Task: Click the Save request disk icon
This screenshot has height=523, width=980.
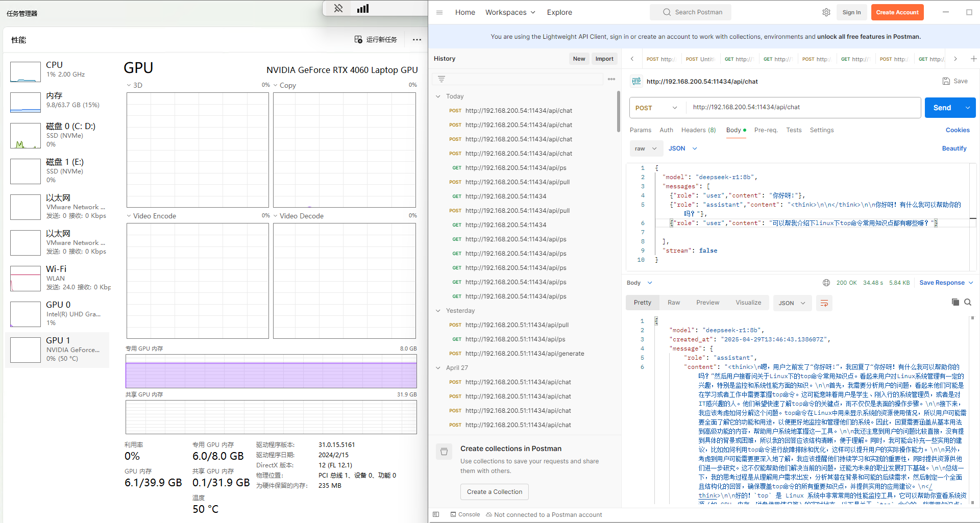Action: (946, 81)
